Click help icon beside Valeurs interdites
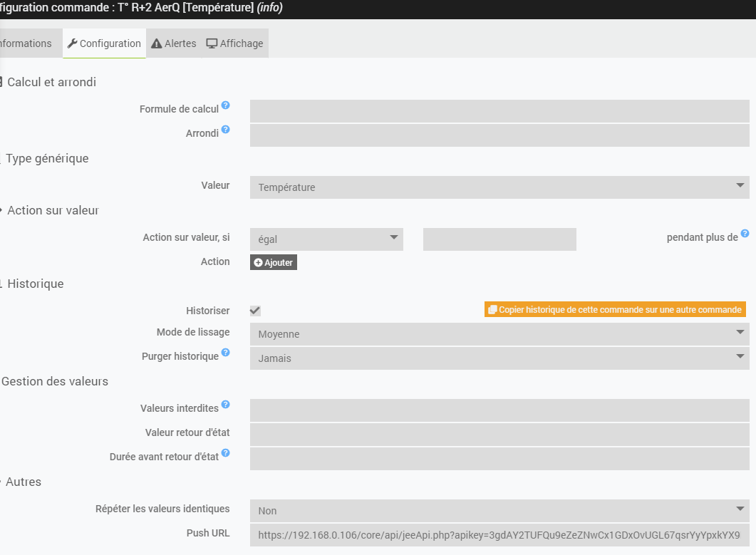The width and height of the screenshot is (756, 555). pos(226,405)
